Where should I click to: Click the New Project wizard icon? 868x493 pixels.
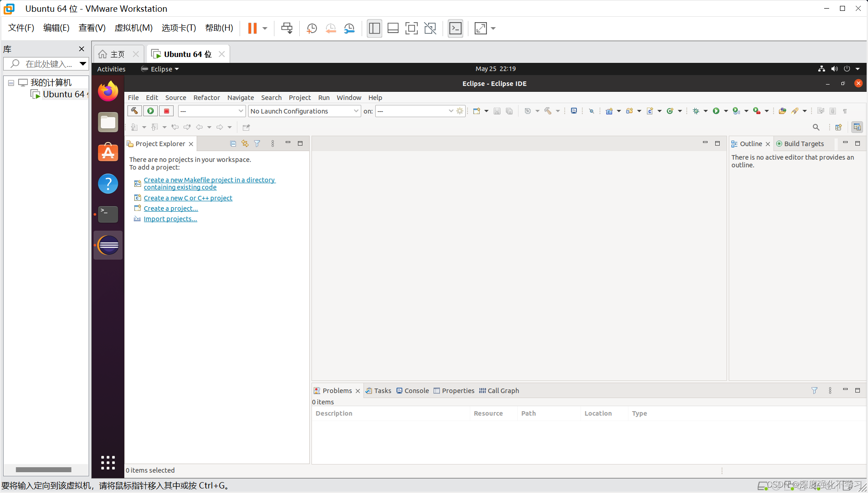pos(476,111)
